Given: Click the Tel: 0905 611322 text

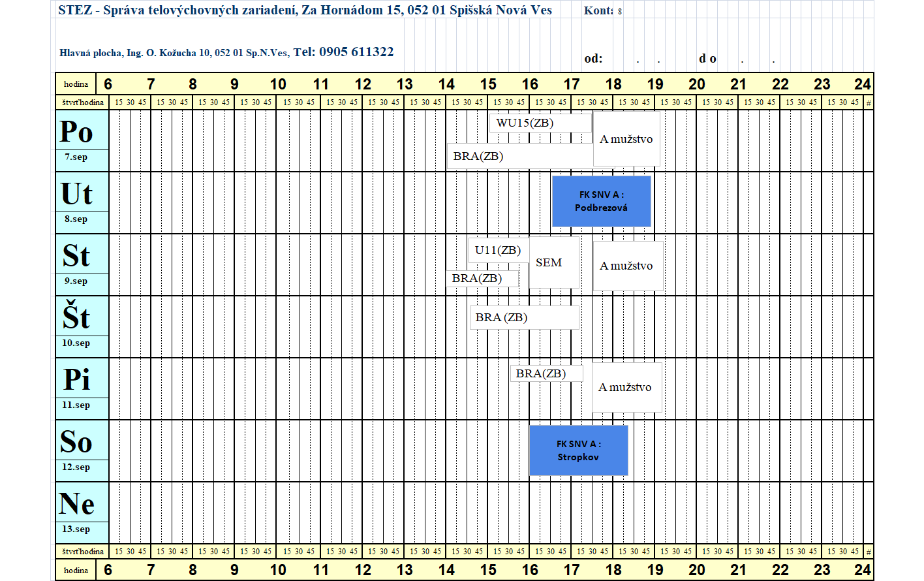Looking at the screenshot, I should click(343, 52).
